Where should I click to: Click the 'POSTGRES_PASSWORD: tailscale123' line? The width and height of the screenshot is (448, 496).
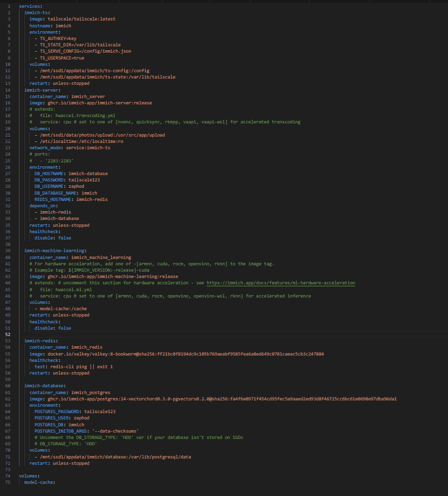75,412
